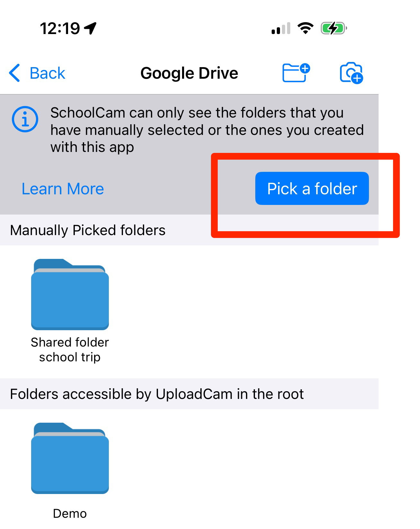The height and width of the screenshot is (529, 420).
Task: Tap the blue info circle icon
Action: 25,119
